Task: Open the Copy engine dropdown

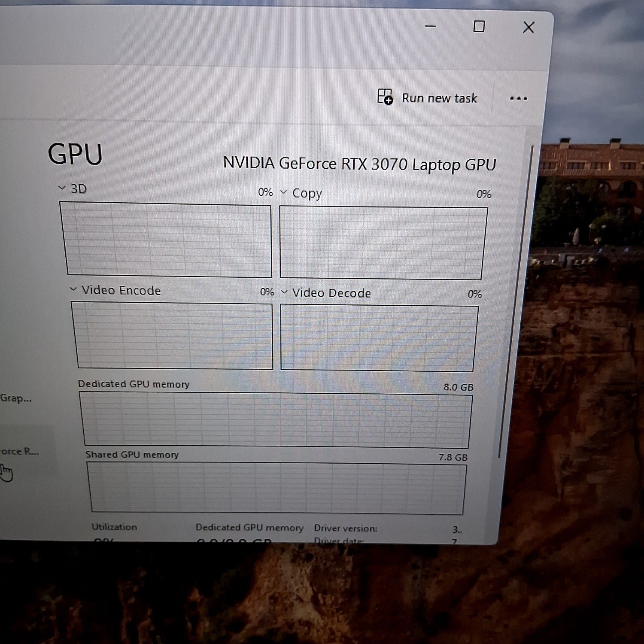Action: click(x=284, y=192)
